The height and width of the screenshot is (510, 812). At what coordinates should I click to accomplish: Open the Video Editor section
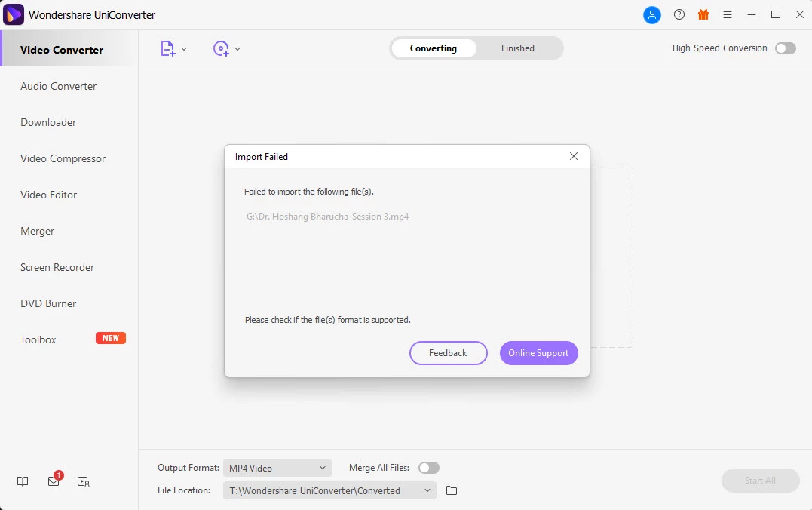point(49,195)
